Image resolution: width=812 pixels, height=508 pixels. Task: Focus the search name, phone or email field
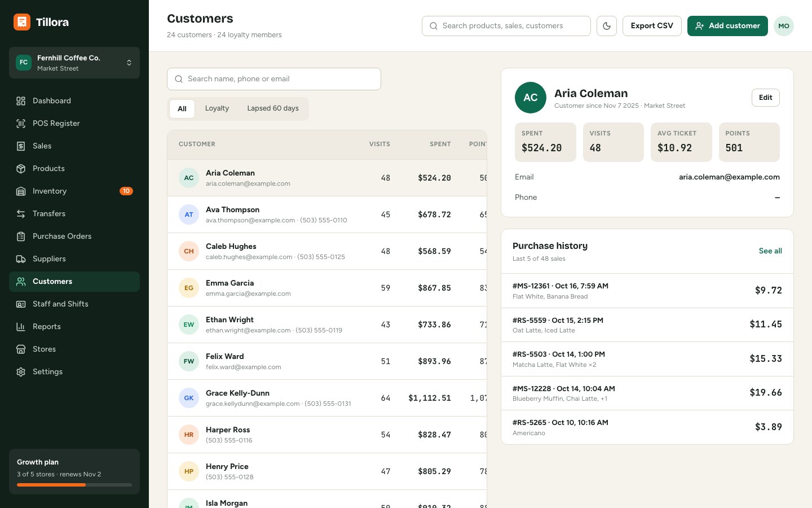(x=274, y=79)
